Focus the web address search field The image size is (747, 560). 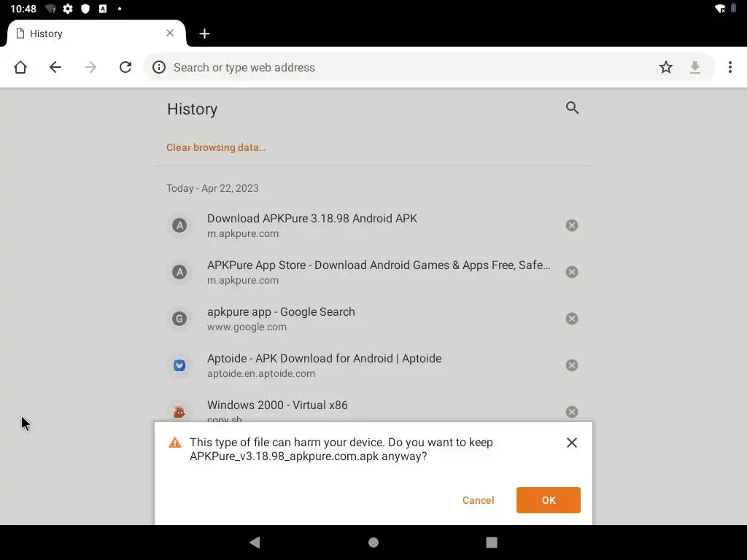(410, 67)
